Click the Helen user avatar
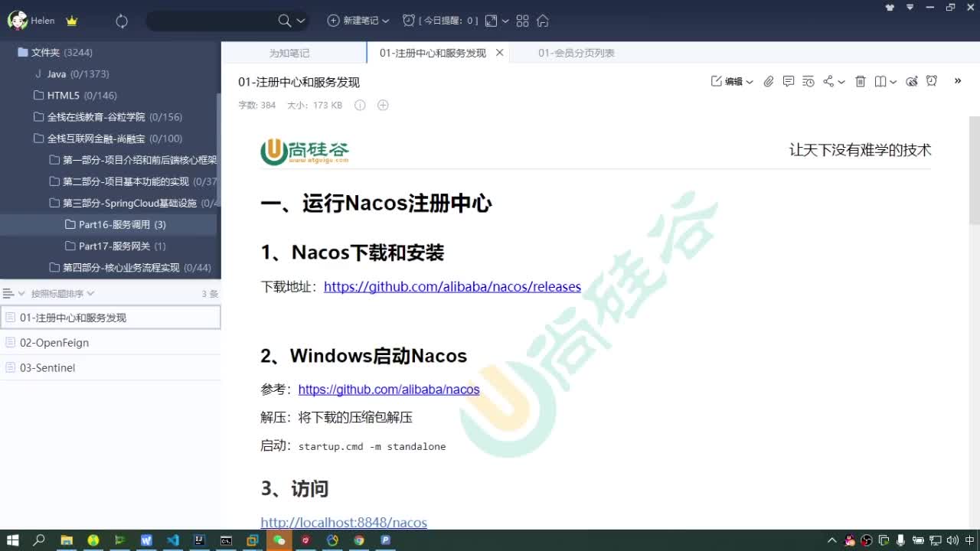The width and height of the screenshot is (980, 551). point(17,21)
